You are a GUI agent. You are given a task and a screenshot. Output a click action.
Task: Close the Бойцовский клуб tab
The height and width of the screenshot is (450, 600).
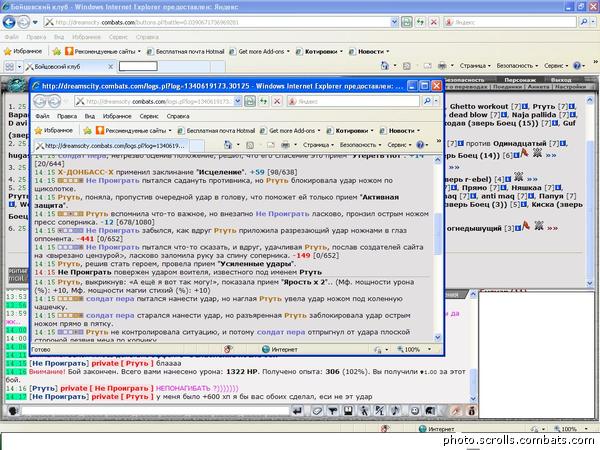tap(110, 67)
